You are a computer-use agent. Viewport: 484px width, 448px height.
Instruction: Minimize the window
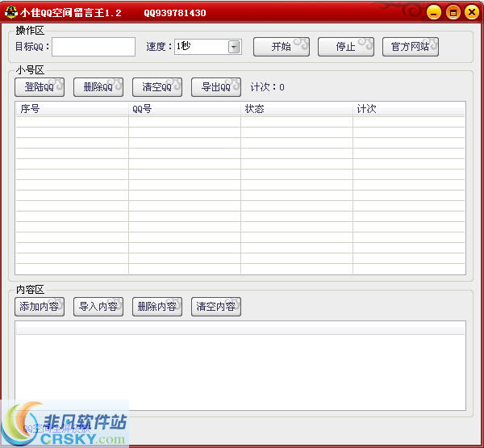434,12
